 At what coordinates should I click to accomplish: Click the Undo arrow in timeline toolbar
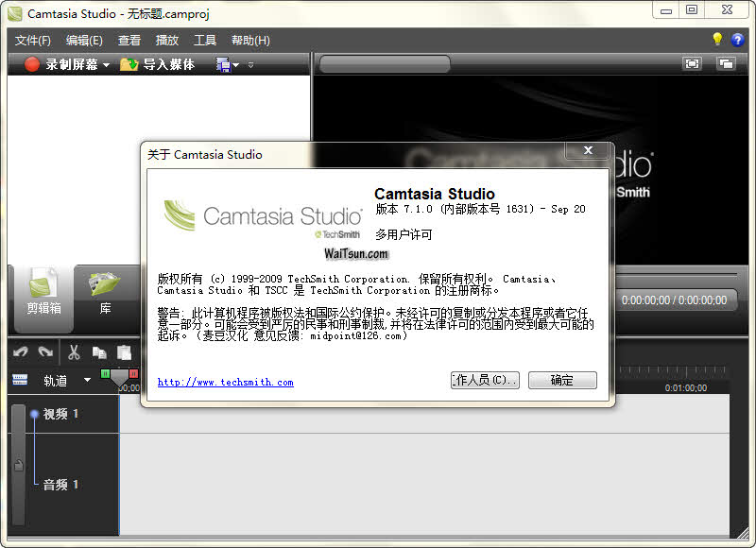20,352
